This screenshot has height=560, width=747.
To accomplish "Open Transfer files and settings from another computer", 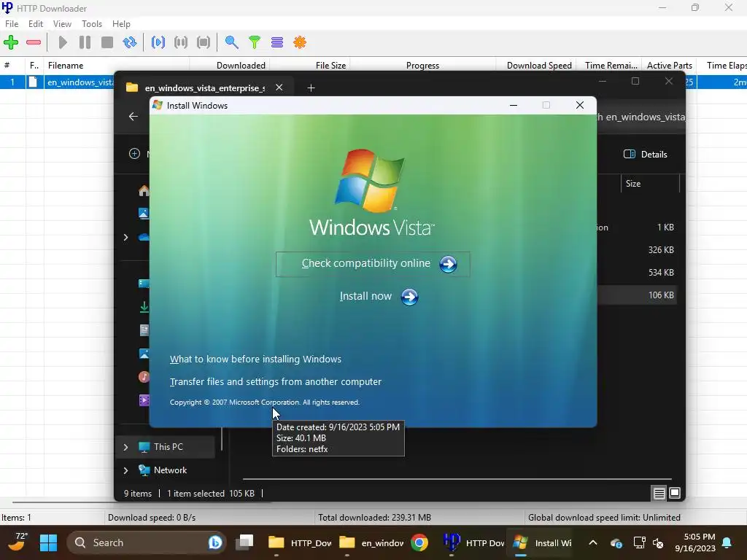I will point(275,382).
